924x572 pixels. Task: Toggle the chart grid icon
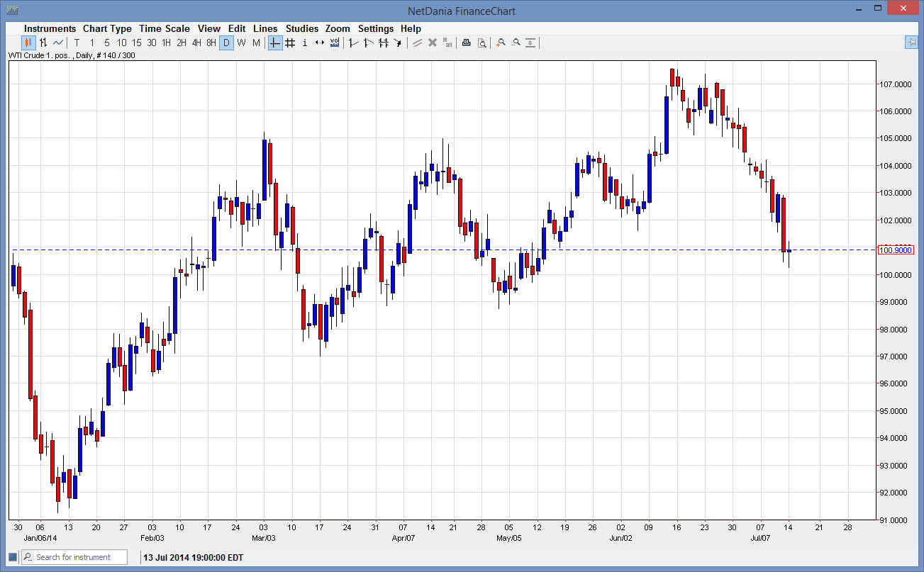pos(289,43)
